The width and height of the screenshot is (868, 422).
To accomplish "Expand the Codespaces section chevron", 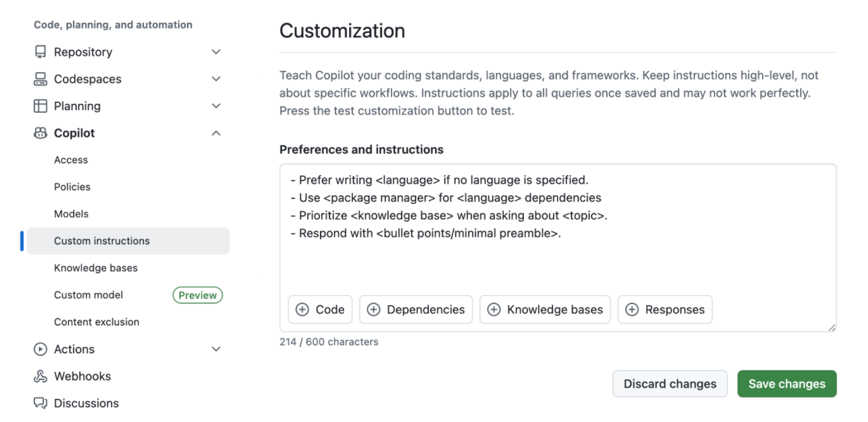I will [x=216, y=79].
